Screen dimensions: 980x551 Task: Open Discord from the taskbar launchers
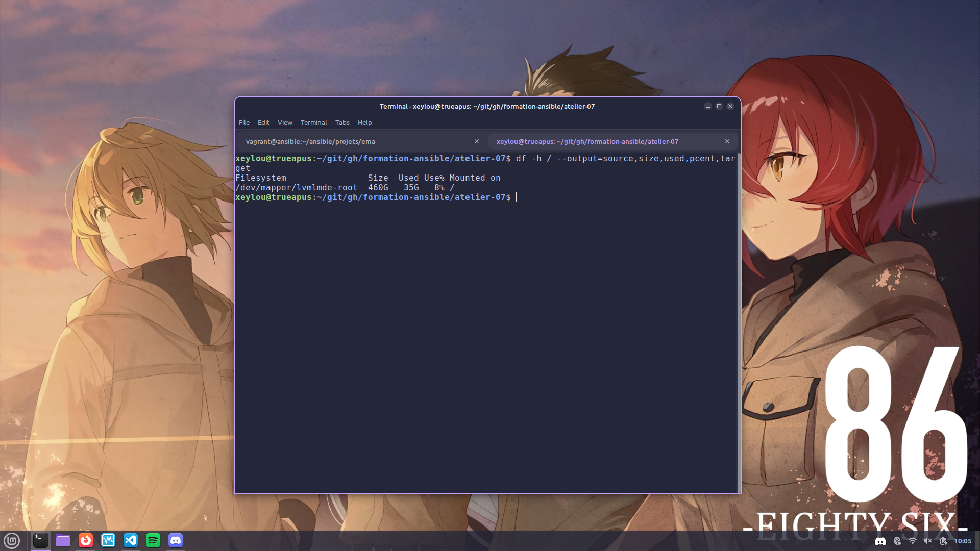pos(176,540)
